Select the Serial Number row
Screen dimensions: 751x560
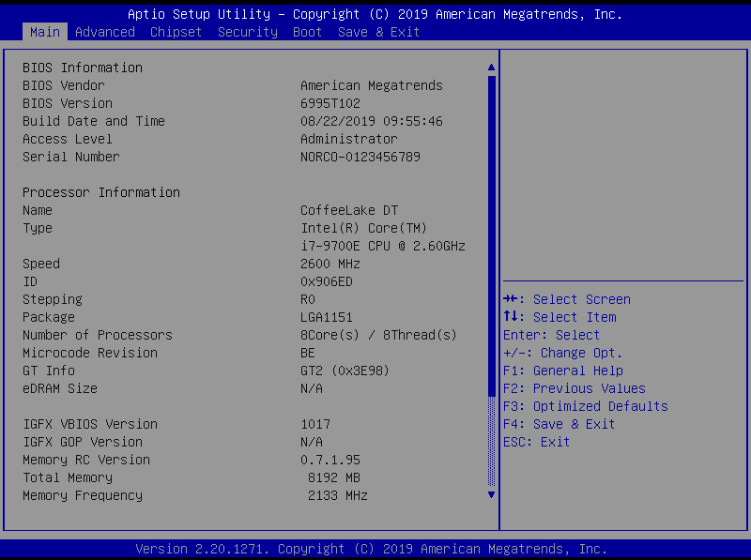pyautogui.click(x=71, y=157)
